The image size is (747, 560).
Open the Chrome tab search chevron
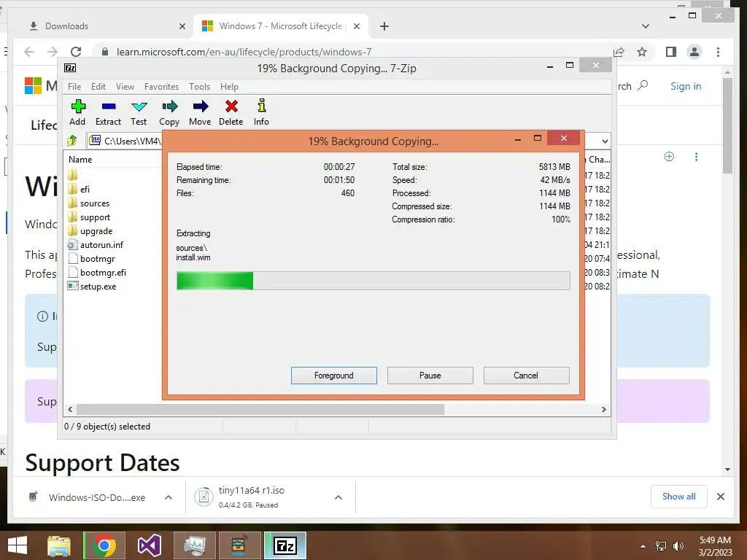point(646,26)
